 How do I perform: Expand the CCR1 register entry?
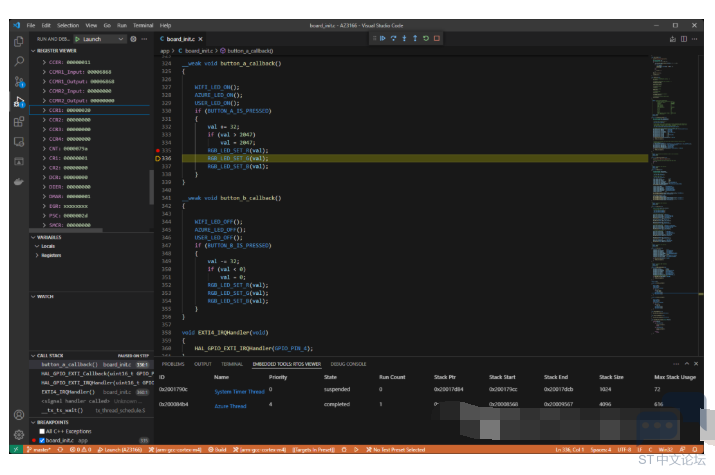tap(44, 110)
